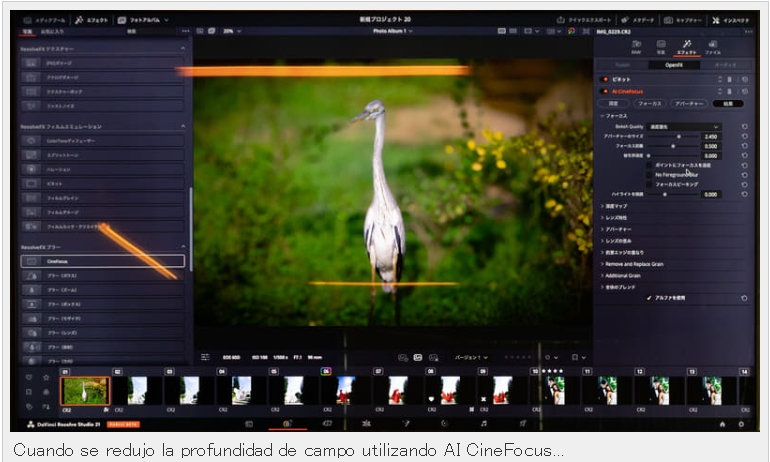
Task: Open effects panel three-dot options menu
Action: pyautogui.click(x=185, y=31)
